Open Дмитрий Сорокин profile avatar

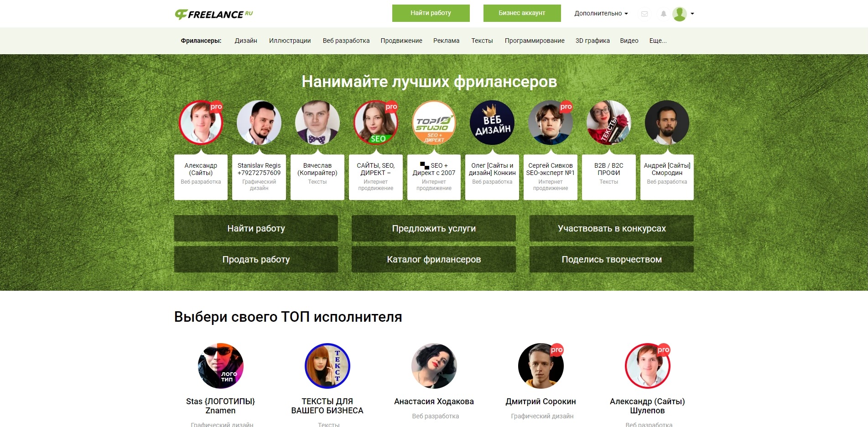click(541, 366)
